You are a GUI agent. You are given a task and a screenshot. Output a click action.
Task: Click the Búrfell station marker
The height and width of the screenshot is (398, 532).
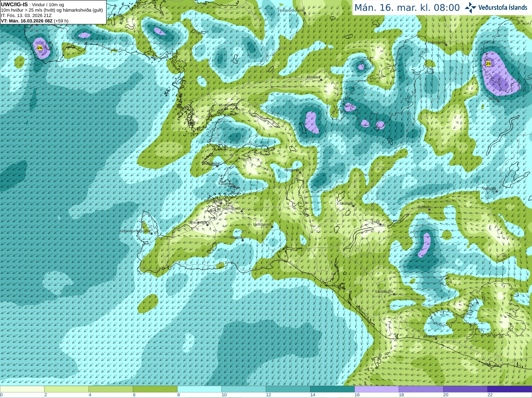coord(430,209)
